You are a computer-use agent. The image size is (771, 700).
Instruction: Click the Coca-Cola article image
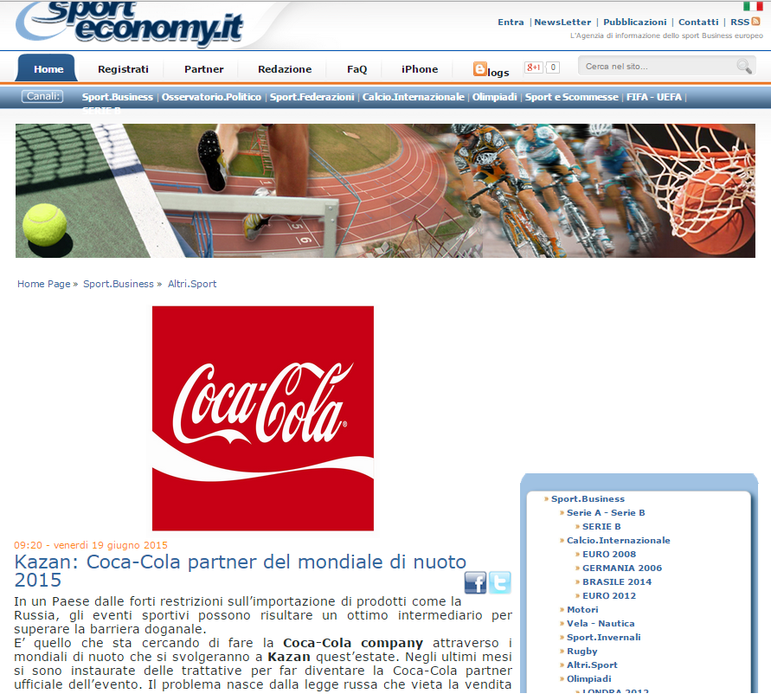(x=263, y=418)
